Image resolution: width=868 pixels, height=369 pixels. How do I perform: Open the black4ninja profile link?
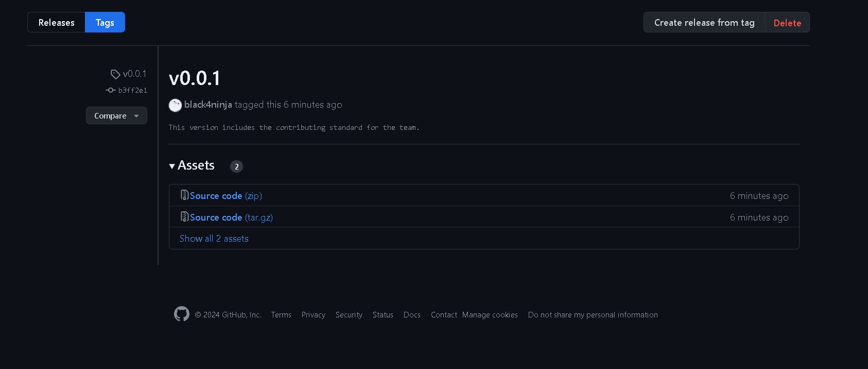pos(208,105)
